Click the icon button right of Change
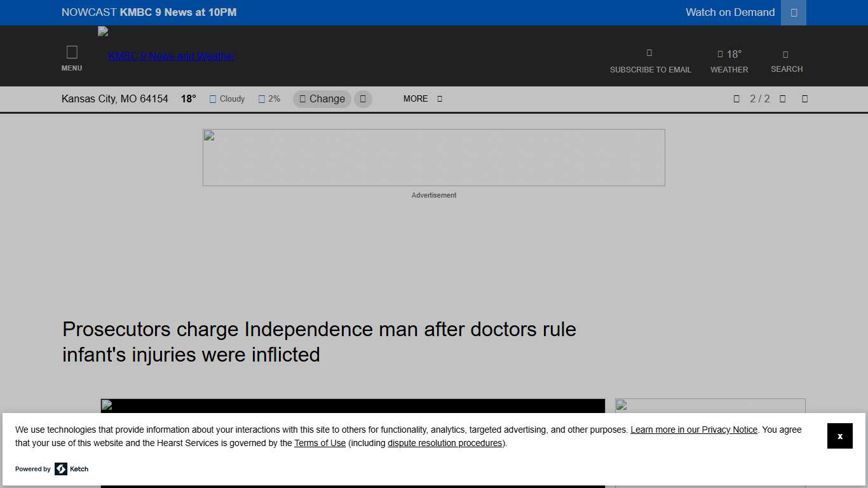Screen dimensions: 868x488 pyautogui.click(x=363, y=99)
